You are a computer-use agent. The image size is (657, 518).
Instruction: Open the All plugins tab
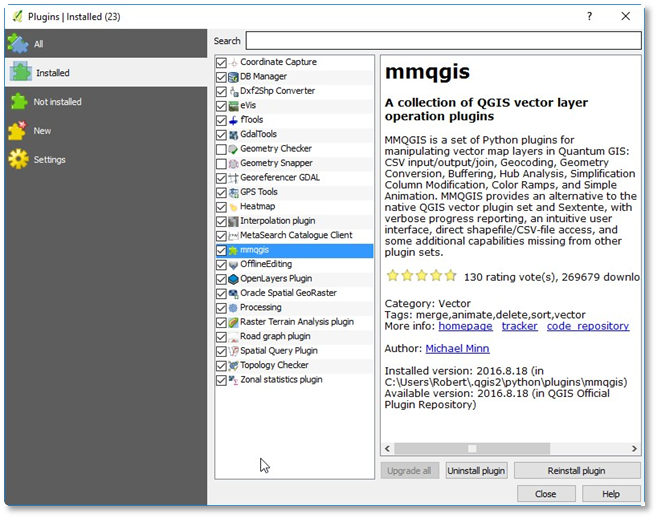[x=38, y=44]
